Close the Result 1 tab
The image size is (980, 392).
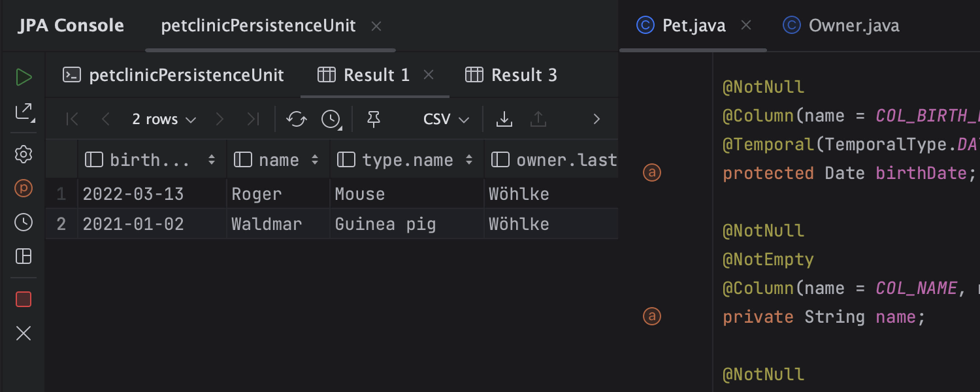[x=429, y=75]
